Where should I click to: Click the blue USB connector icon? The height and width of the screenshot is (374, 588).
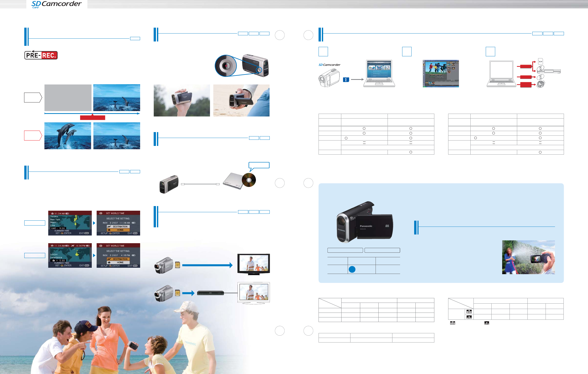[346, 80]
